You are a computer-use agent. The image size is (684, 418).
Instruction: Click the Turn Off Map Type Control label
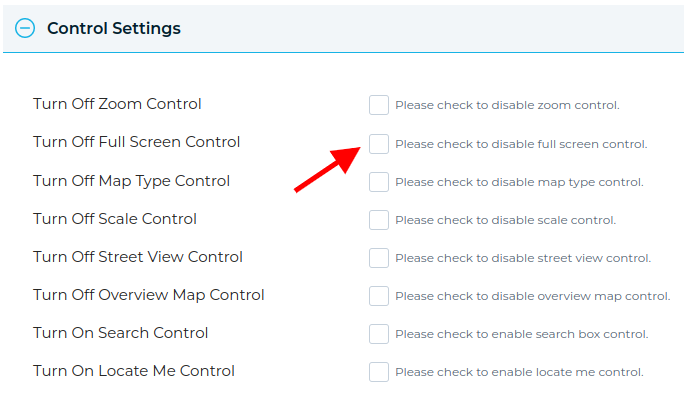(x=131, y=181)
